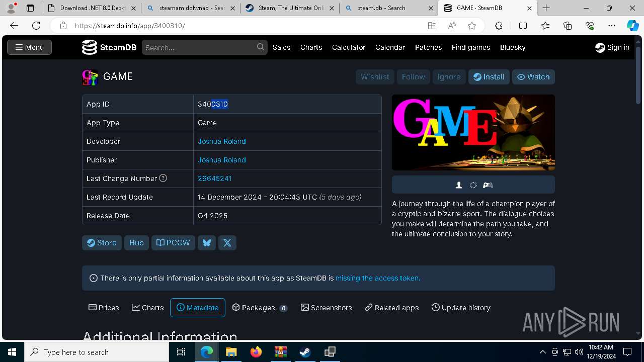Share on X icon

tap(227, 243)
